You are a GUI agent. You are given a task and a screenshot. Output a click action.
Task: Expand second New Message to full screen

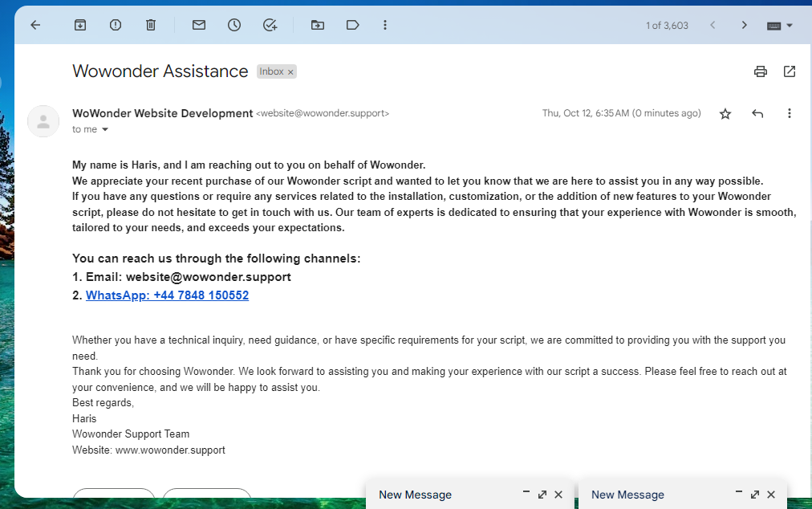755,495
